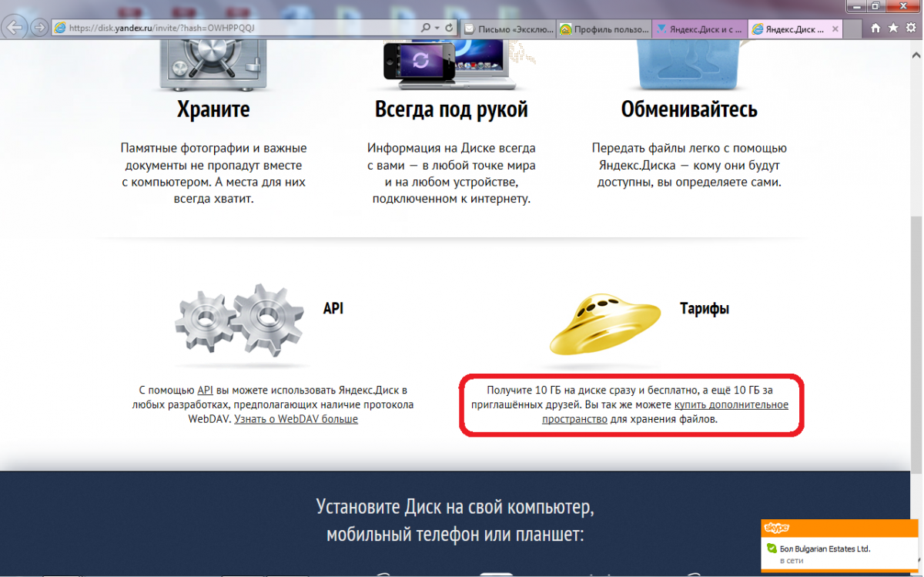Viewport: 924px width, 577px height.
Task: Expand the address bar autocomplete dropdown arrow
Action: click(x=437, y=28)
